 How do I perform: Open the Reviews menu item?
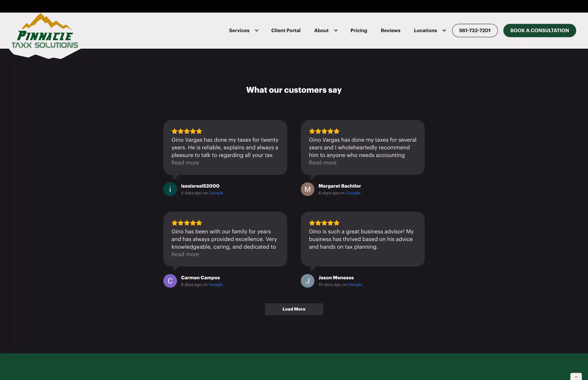(x=390, y=31)
